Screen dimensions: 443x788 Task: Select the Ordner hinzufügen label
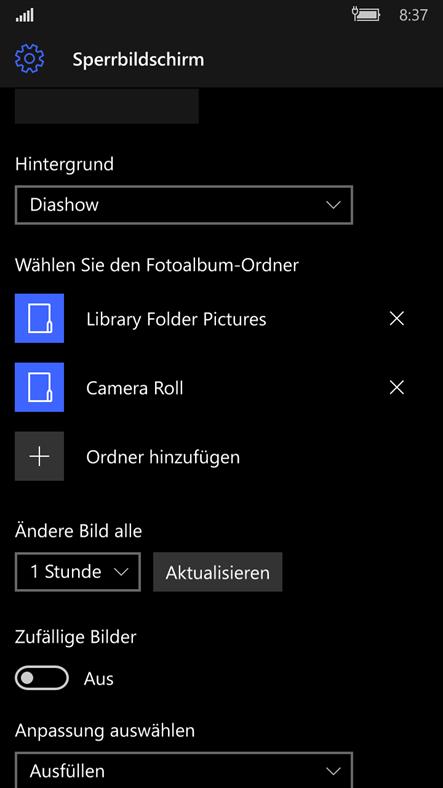[x=163, y=457]
